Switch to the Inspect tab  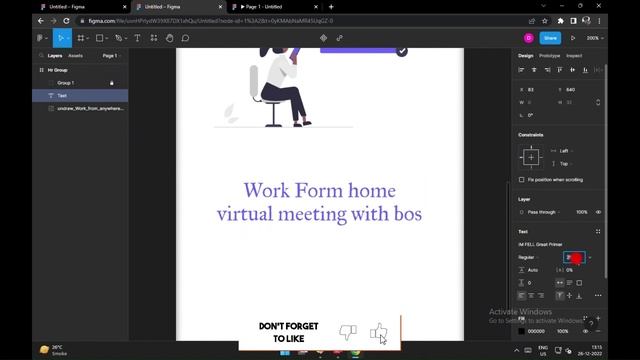(574, 56)
